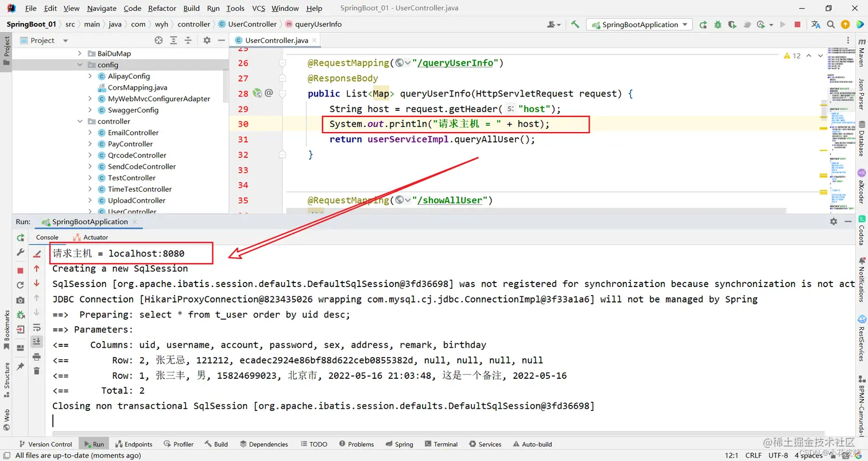Open Version Control tool window
The width and height of the screenshot is (868, 461).
coord(45,444)
